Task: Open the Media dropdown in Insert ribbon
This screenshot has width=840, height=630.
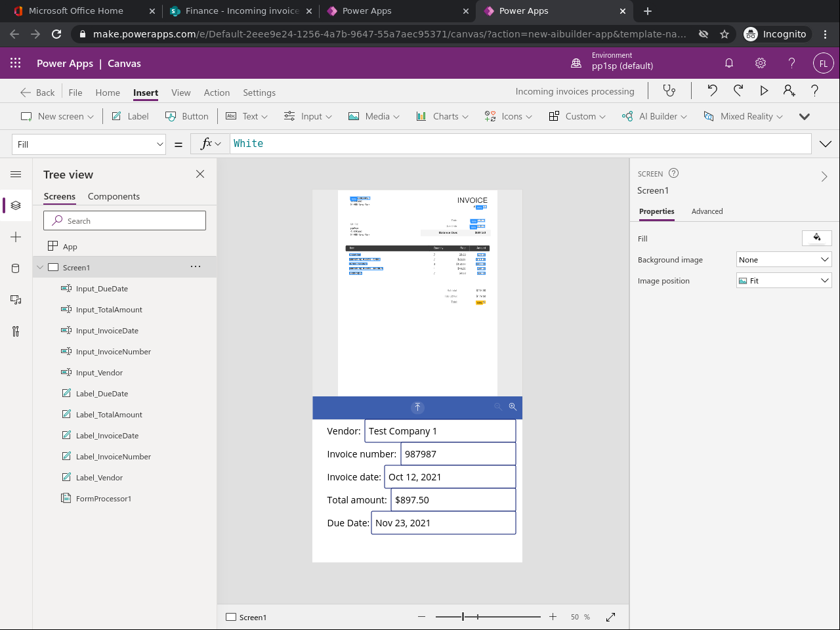Action: click(x=373, y=116)
